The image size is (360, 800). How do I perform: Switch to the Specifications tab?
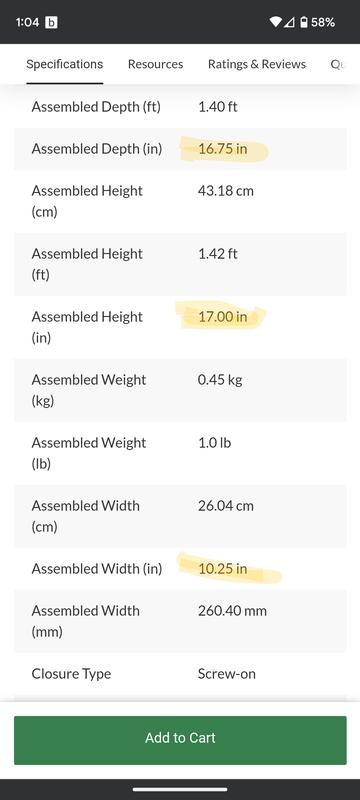(x=65, y=64)
